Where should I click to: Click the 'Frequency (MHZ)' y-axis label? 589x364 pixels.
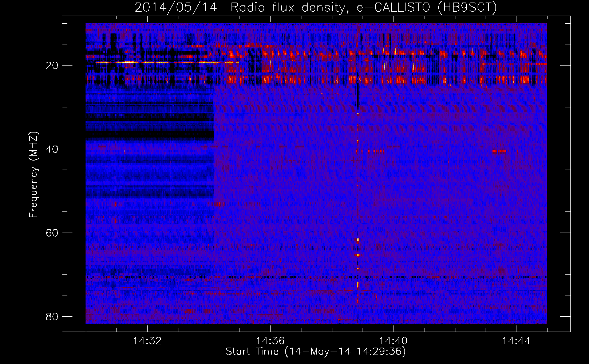click(33, 175)
